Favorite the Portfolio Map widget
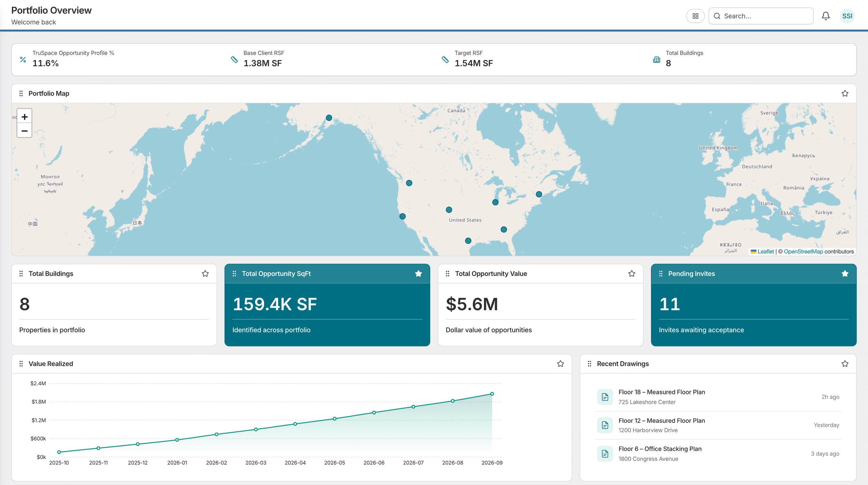868x485 pixels. [845, 93]
